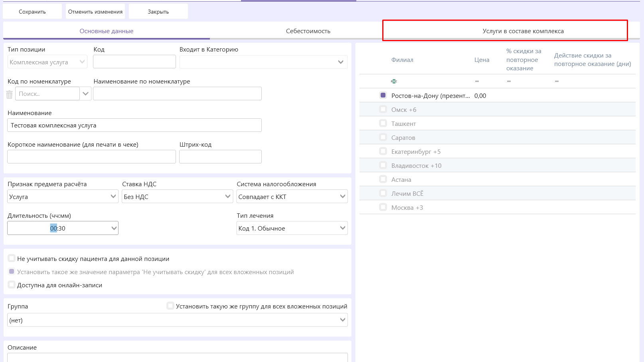Click the Закрыть button
Viewport: 644px width, 362px height.
(x=158, y=12)
